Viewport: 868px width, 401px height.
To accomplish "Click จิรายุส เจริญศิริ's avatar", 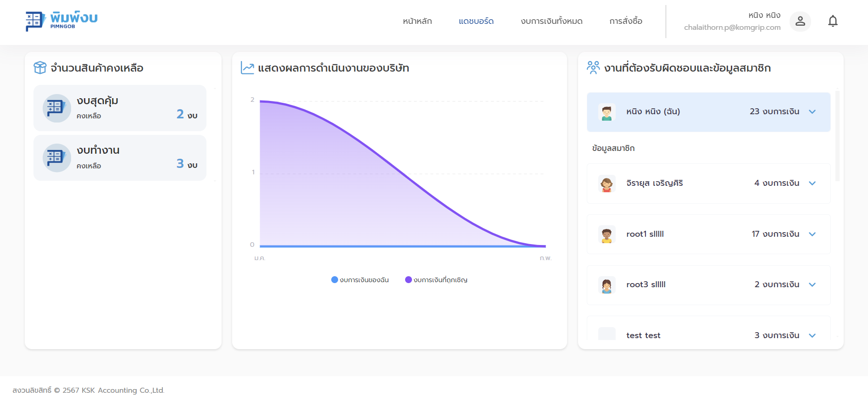I will [x=606, y=184].
